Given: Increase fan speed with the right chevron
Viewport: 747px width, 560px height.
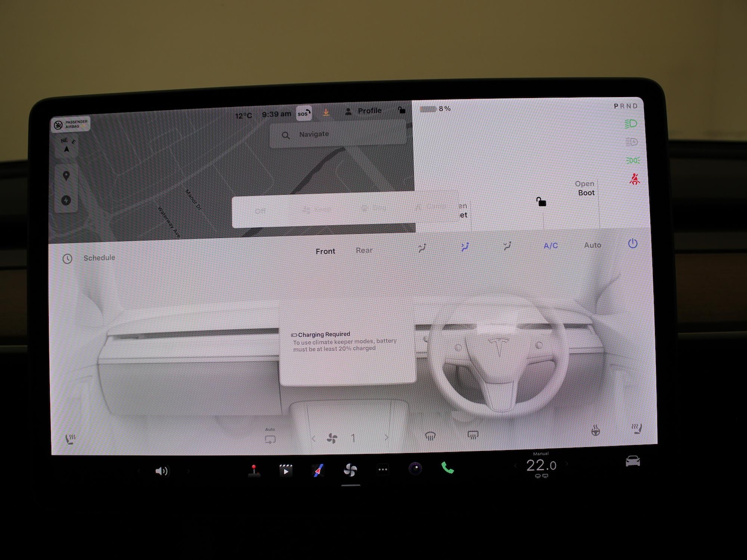Looking at the screenshot, I should point(386,438).
